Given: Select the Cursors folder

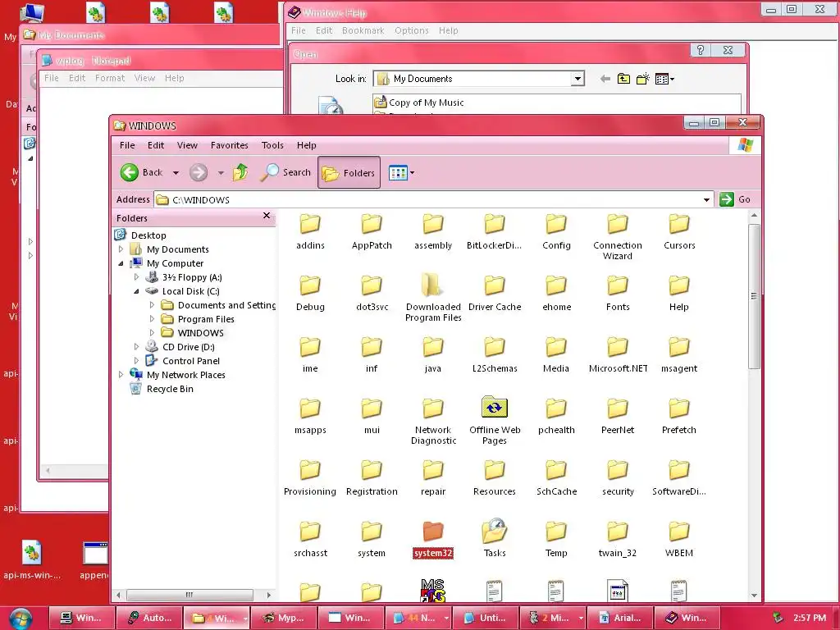Looking at the screenshot, I should click(678, 233).
